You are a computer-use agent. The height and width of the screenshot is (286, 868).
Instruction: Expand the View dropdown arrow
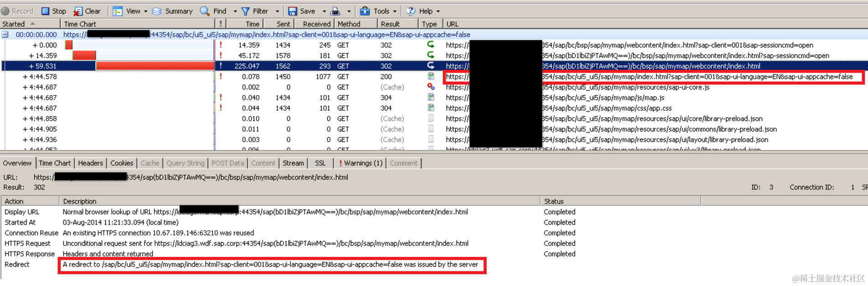(146, 11)
